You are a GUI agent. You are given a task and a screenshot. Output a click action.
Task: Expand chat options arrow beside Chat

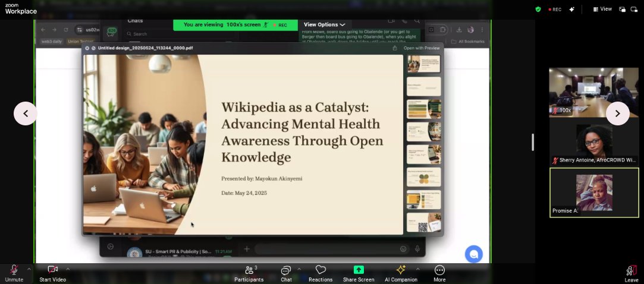click(299, 269)
